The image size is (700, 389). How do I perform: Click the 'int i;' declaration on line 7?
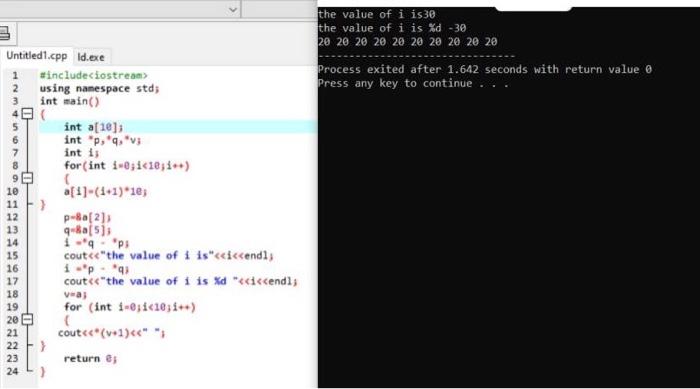pyautogui.click(x=81, y=153)
